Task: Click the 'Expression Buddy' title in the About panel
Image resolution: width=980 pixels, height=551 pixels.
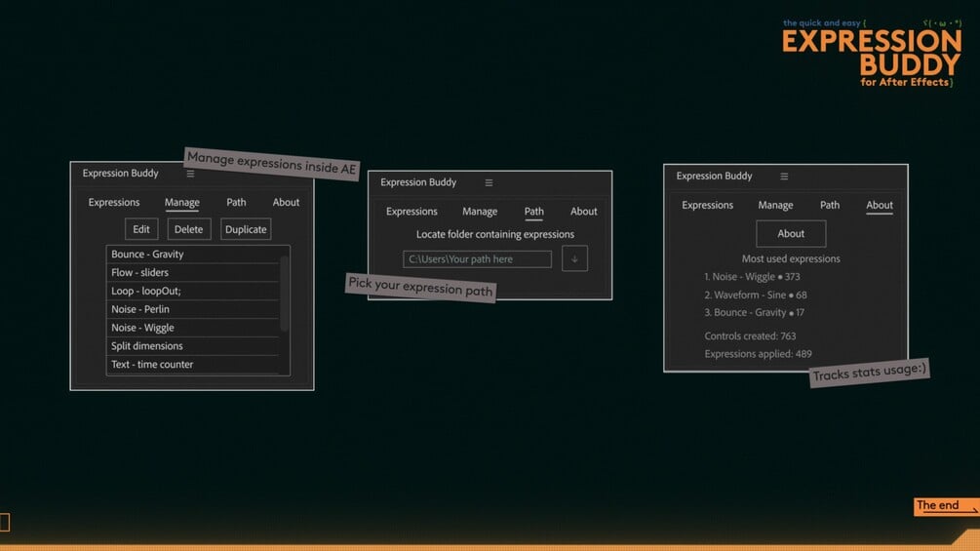Action: 714,177
